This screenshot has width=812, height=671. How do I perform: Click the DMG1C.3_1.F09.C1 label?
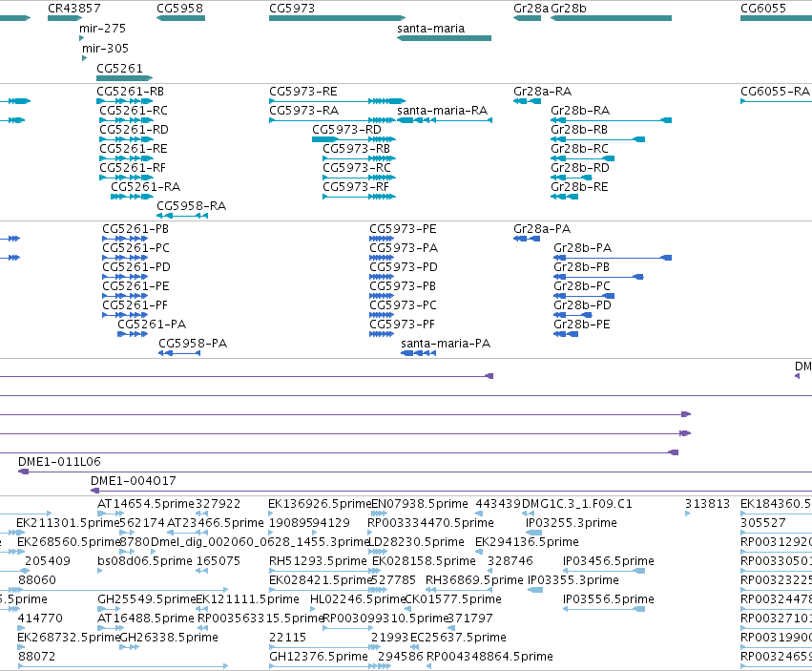point(577,504)
